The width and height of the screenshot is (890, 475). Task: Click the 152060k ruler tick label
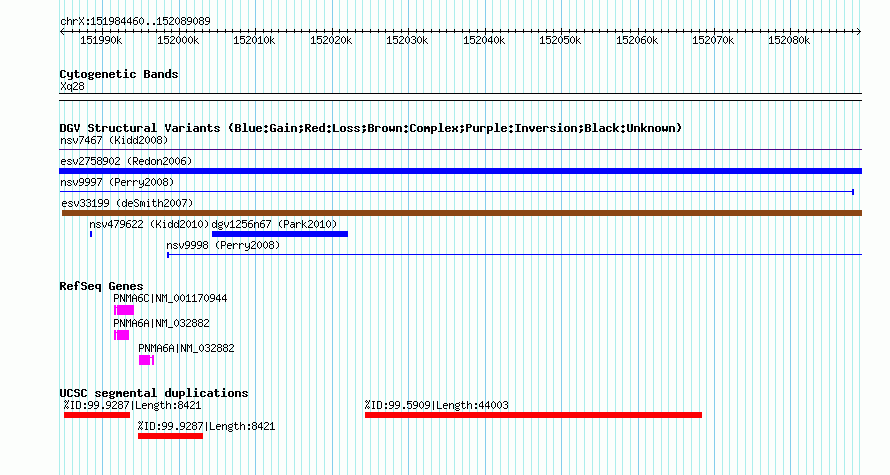[637, 40]
